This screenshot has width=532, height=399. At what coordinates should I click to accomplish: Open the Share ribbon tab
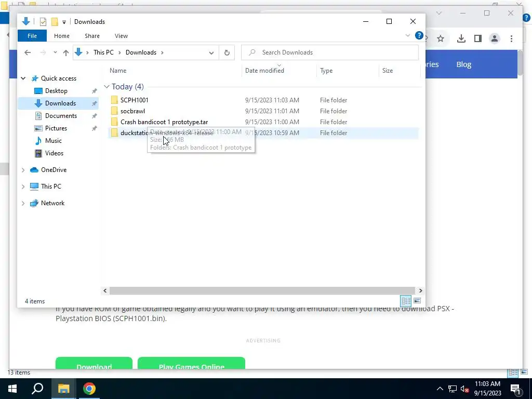coord(92,36)
